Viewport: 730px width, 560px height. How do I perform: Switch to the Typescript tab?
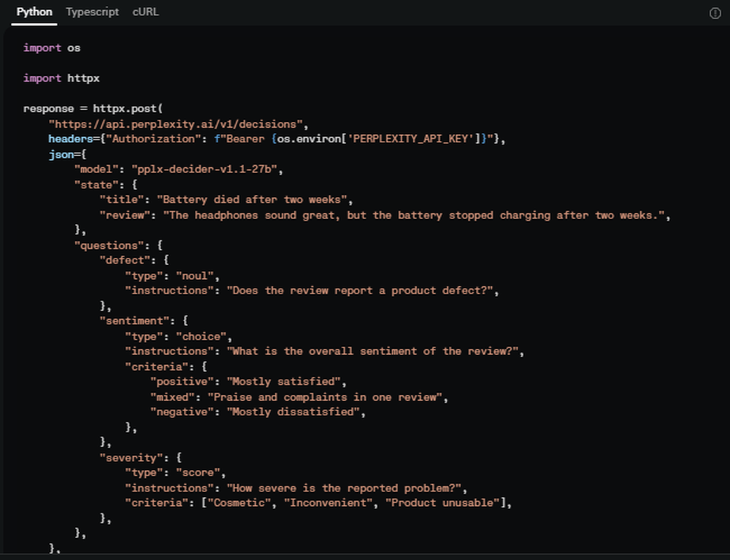(x=92, y=12)
